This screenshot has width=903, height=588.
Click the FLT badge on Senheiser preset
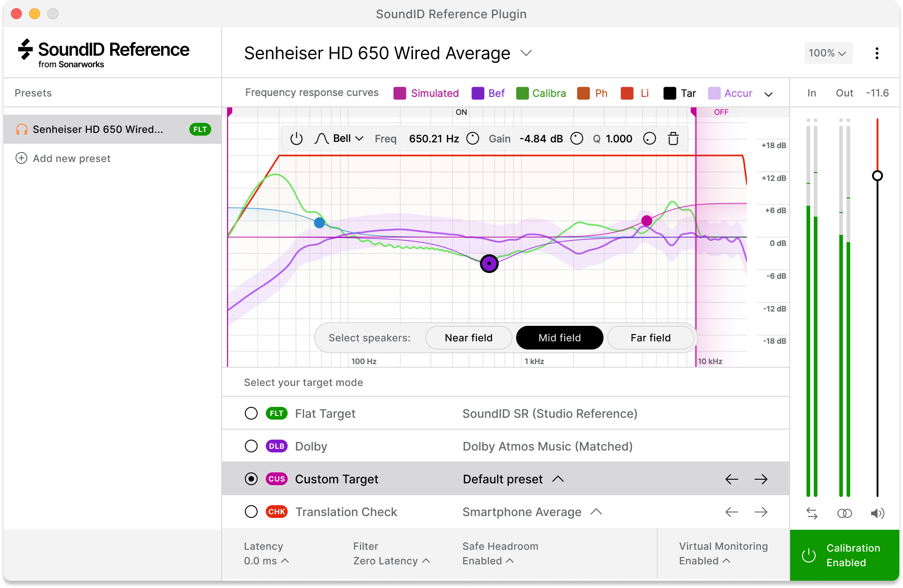click(200, 129)
